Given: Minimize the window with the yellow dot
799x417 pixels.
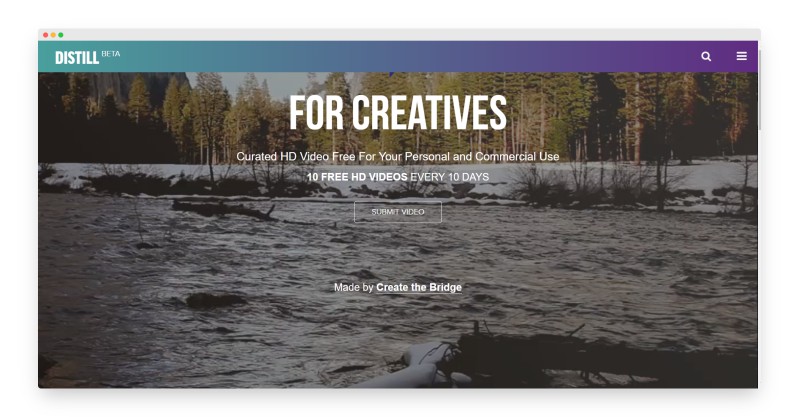Looking at the screenshot, I should [53, 35].
